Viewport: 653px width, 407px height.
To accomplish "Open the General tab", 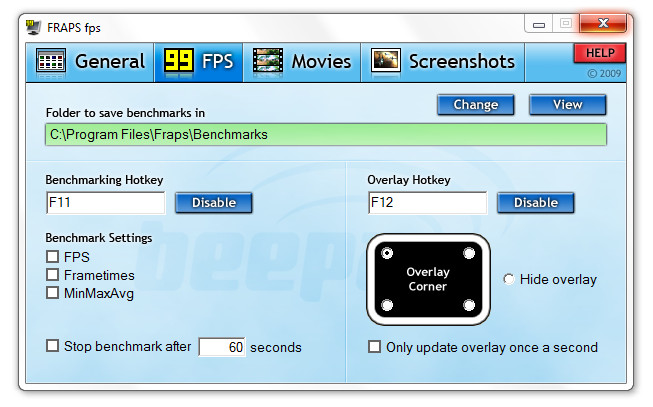I will coord(90,62).
